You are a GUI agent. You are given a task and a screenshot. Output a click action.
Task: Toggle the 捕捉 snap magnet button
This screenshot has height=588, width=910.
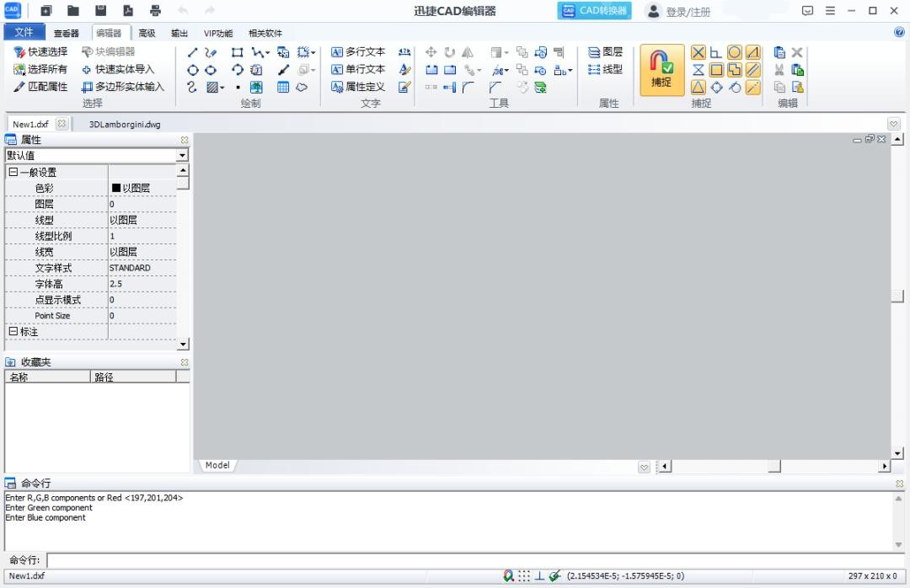[661, 70]
